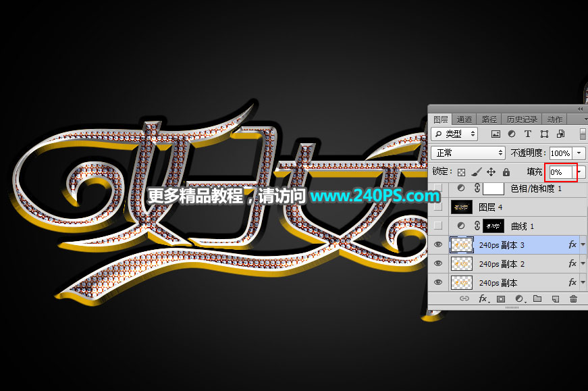Add layer style fx button at bottom
The height and width of the screenshot is (391, 588).
click(x=483, y=298)
